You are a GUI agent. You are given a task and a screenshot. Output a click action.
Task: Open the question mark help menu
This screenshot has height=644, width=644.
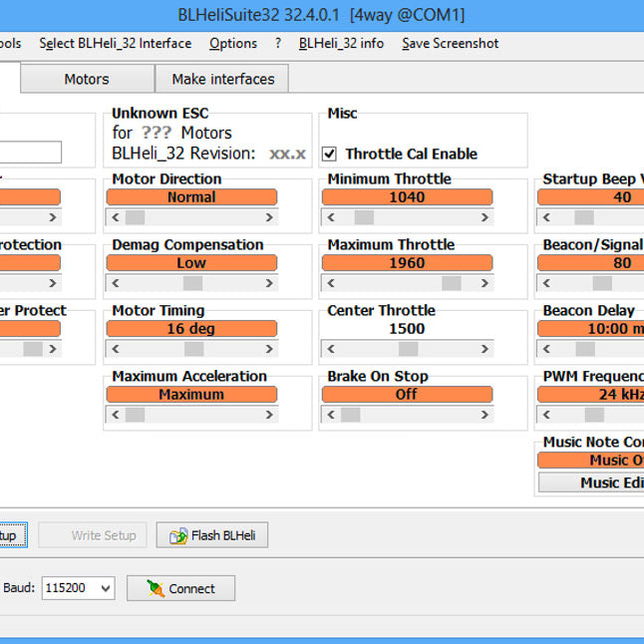pyautogui.click(x=278, y=43)
